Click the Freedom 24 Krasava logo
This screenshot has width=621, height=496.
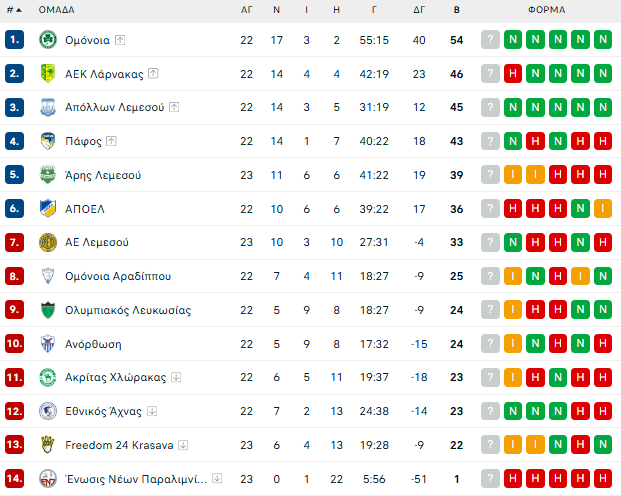pos(47,444)
